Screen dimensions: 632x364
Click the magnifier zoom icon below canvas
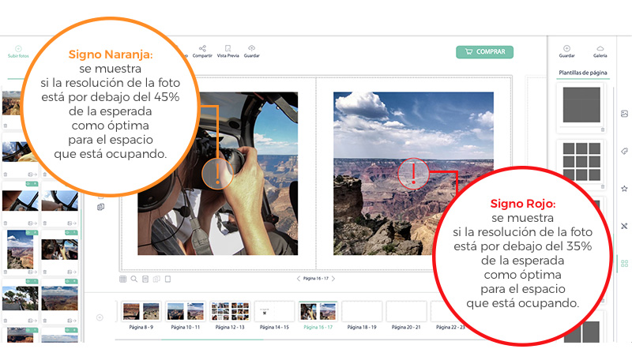click(x=134, y=279)
